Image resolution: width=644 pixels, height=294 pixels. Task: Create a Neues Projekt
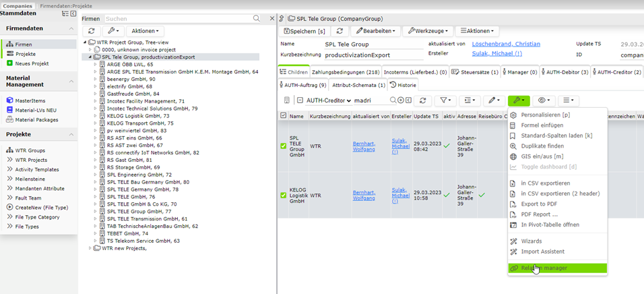click(32, 63)
